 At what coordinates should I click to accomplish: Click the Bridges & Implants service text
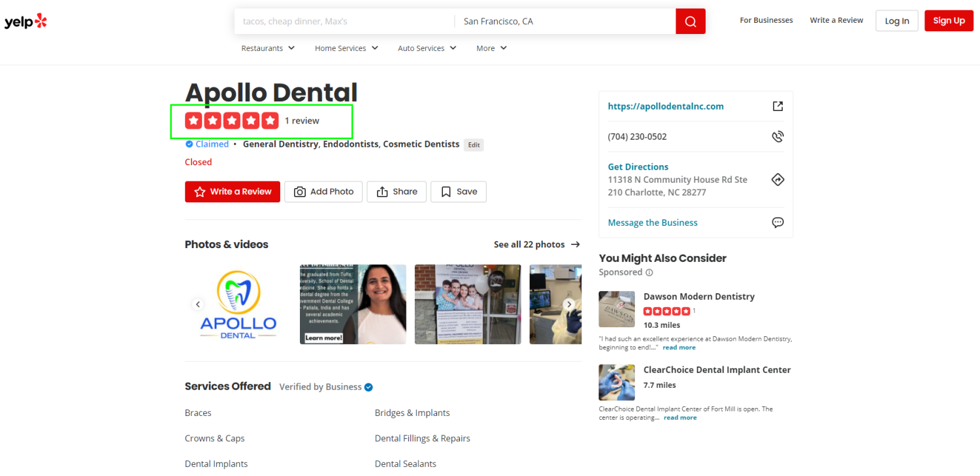click(412, 413)
